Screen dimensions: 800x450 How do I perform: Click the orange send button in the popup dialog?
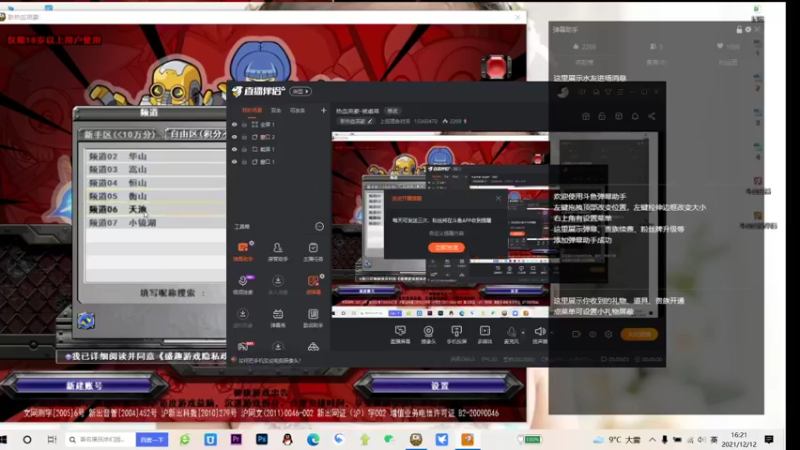coord(446,247)
